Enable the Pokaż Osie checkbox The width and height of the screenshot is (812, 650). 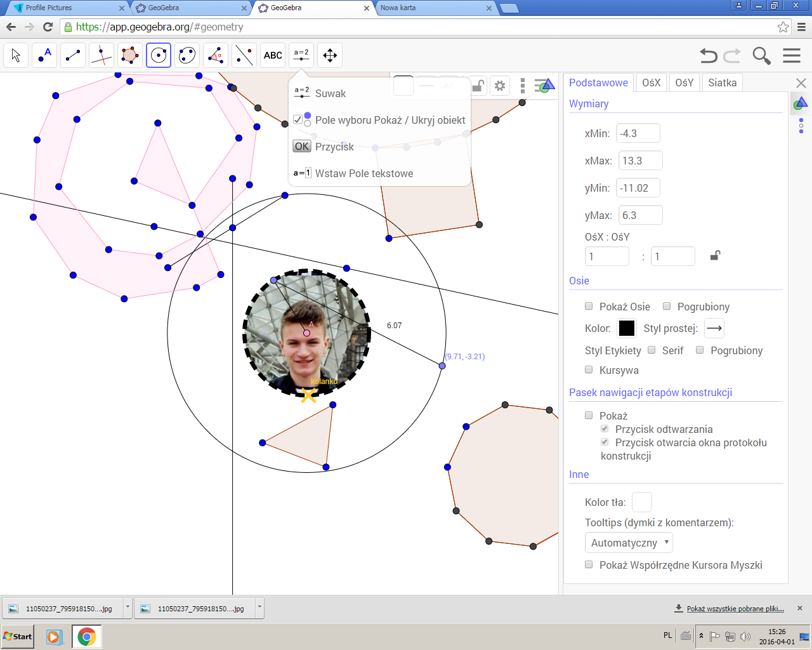point(589,307)
